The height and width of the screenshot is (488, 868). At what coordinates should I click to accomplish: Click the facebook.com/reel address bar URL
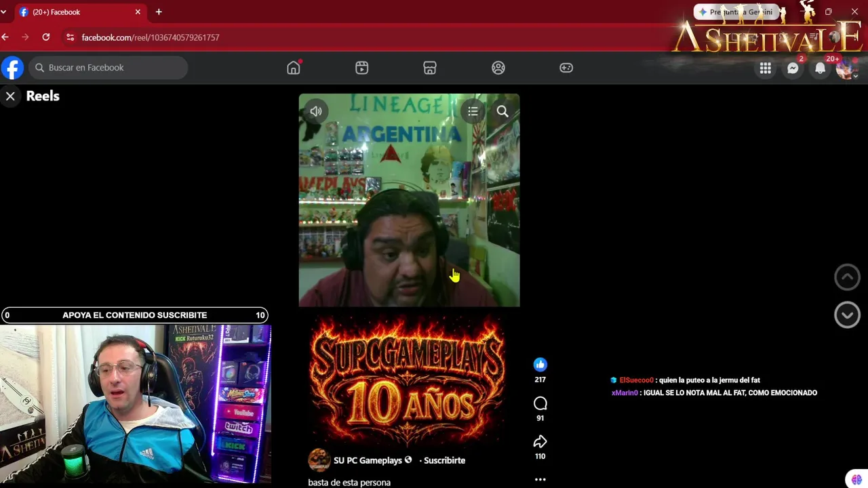pos(151,37)
